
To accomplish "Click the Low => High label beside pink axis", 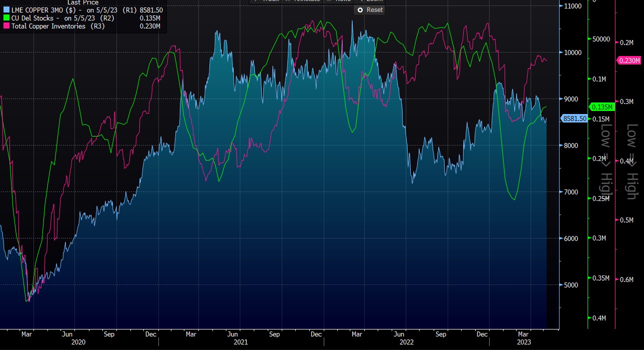I will point(632,161).
